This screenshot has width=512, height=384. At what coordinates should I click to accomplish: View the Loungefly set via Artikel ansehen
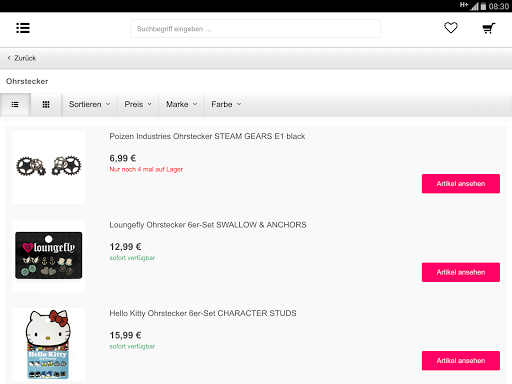click(x=461, y=272)
